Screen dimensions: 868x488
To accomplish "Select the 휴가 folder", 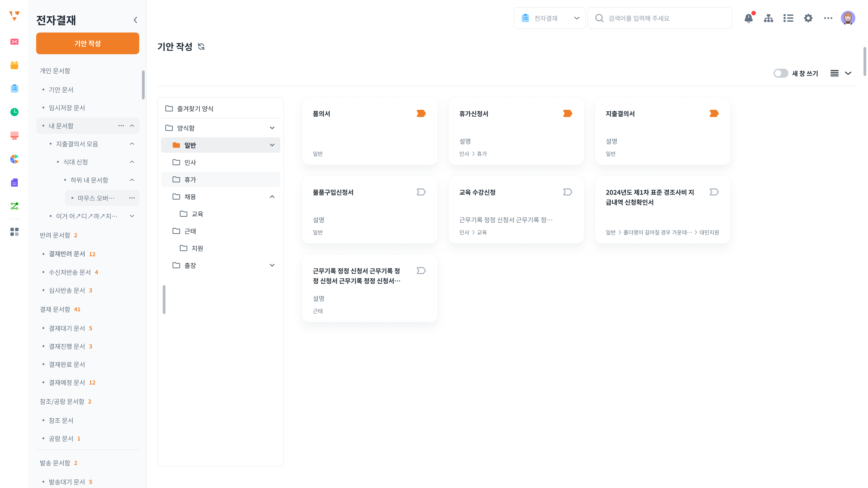I will 221,180.
